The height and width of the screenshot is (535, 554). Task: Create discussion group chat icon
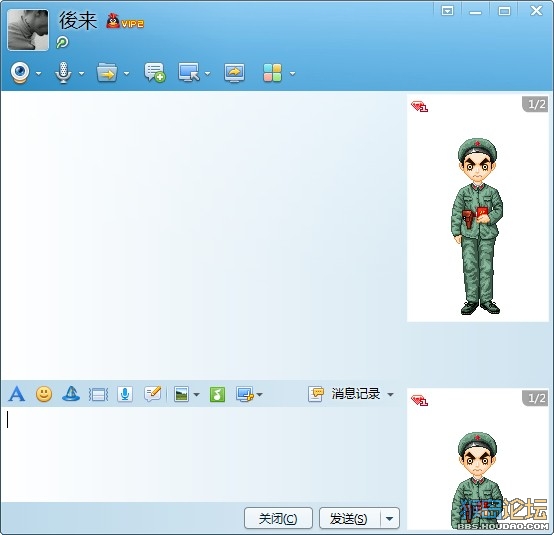tap(154, 72)
